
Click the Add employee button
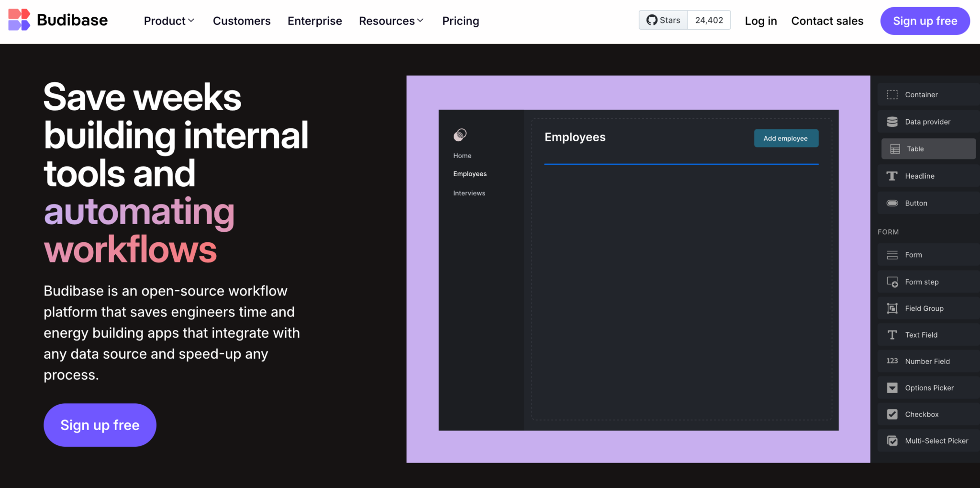pos(786,138)
